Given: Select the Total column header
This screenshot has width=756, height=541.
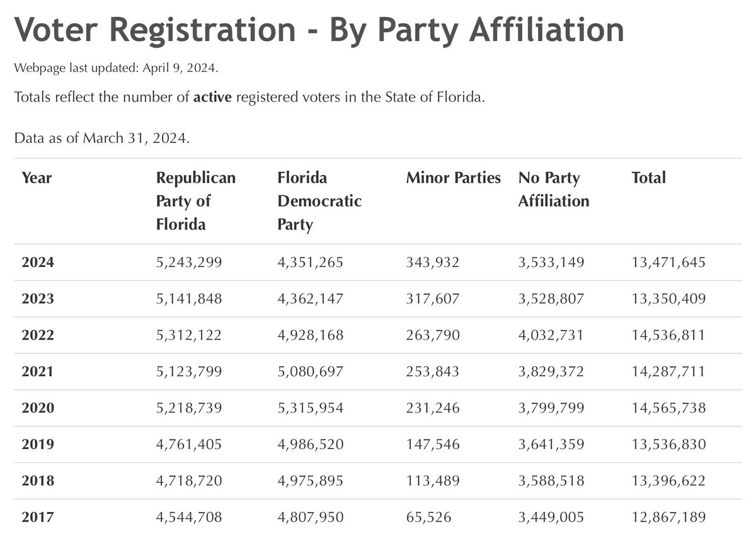Looking at the screenshot, I should [x=648, y=178].
